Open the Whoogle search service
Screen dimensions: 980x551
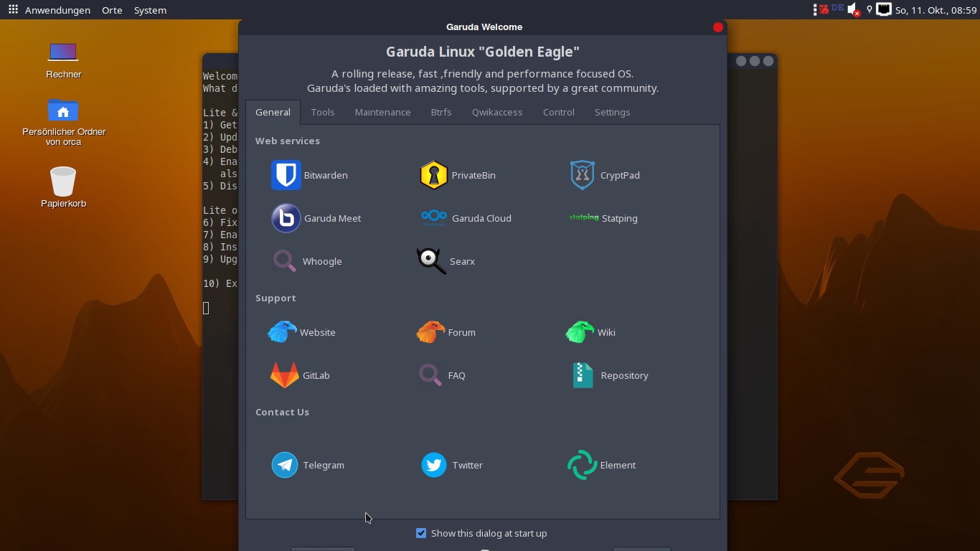pos(307,261)
